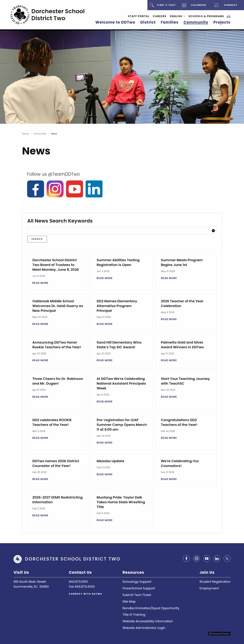
Task: Open the Families main menu item
Action: click(x=169, y=22)
